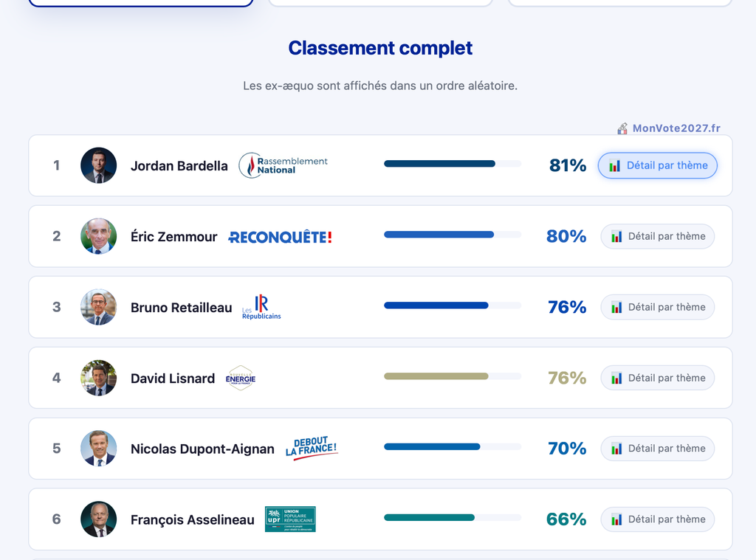Select the Nicolas Dupont-Aignan name
The height and width of the screenshot is (560, 756).
click(x=202, y=449)
